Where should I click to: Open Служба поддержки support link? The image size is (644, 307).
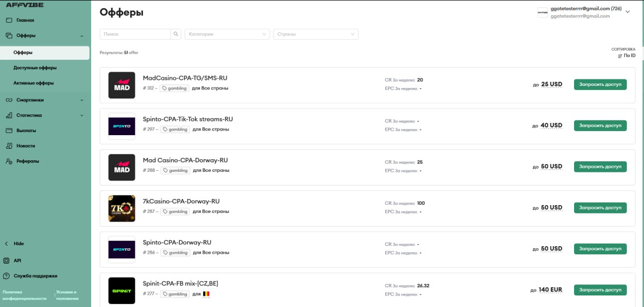click(x=35, y=276)
